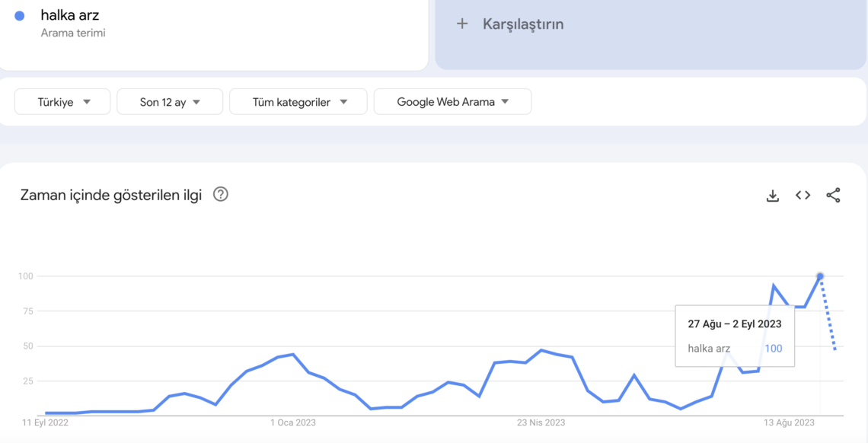
Task: Download the interest over time data
Action: 772,195
